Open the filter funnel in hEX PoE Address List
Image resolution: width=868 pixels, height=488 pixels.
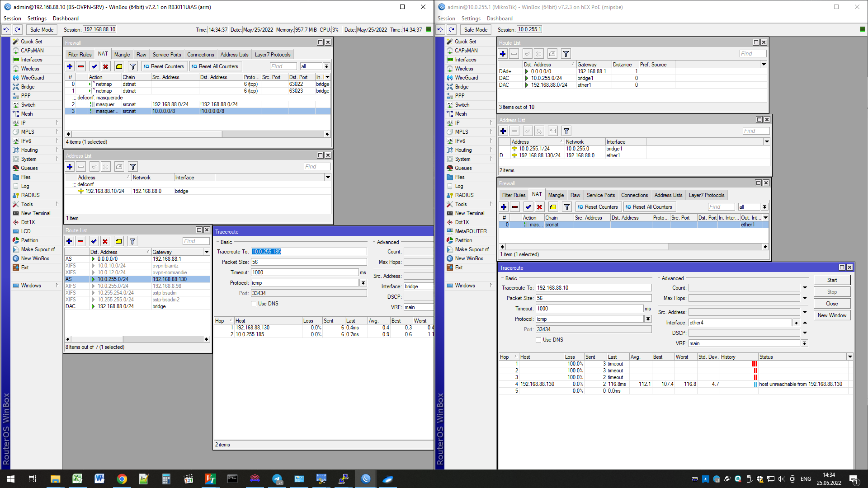(x=566, y=131)
